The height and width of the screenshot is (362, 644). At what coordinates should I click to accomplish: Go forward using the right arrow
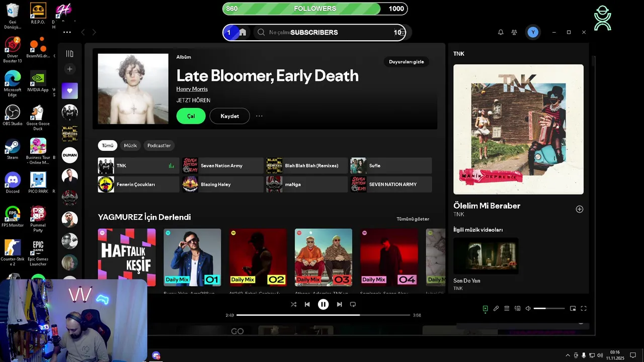point(94,32)
